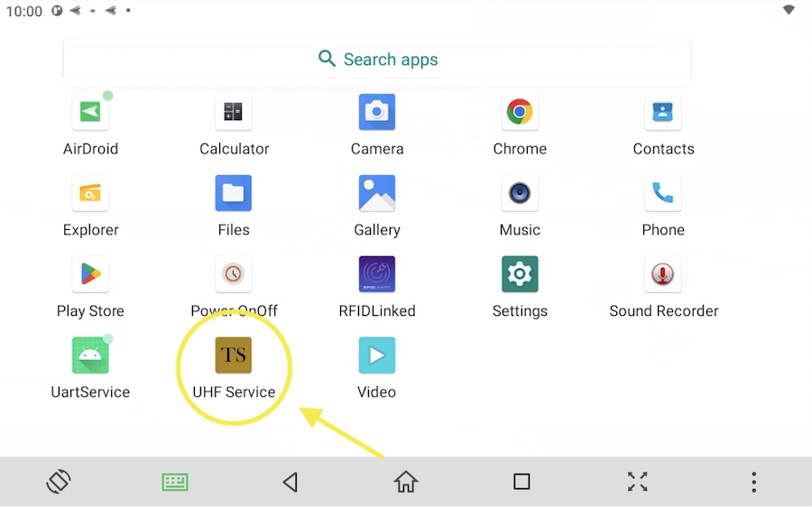812x507 pixels.
Task: Tap the Search apps field
Action: pyautogui.click(x=377, y=59)
